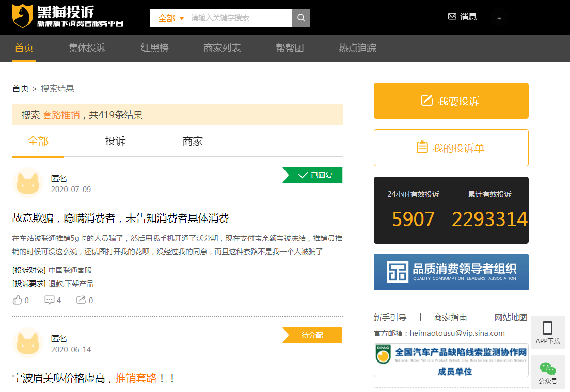Click the cat avatar dated 2020-06-14
The height and width of the screenshot is (392, 570).
[x=28, y=342]
